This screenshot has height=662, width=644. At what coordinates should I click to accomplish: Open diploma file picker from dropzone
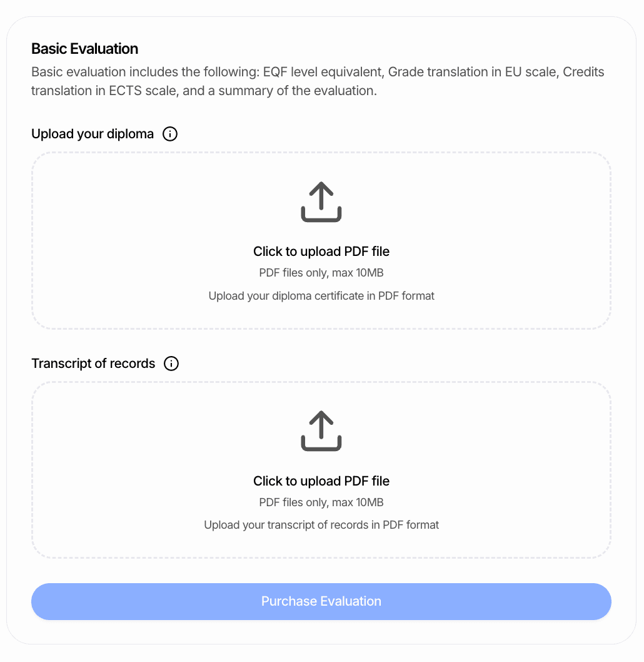(321, 241)
